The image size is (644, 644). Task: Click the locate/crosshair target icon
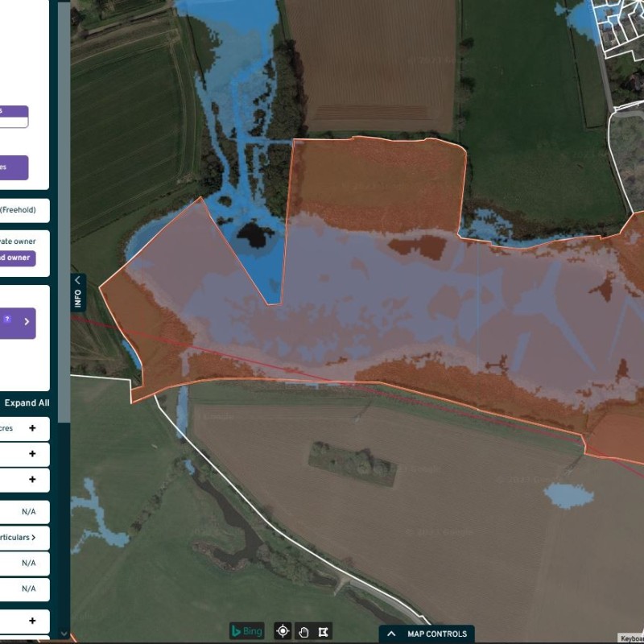(x=283, y=632)
